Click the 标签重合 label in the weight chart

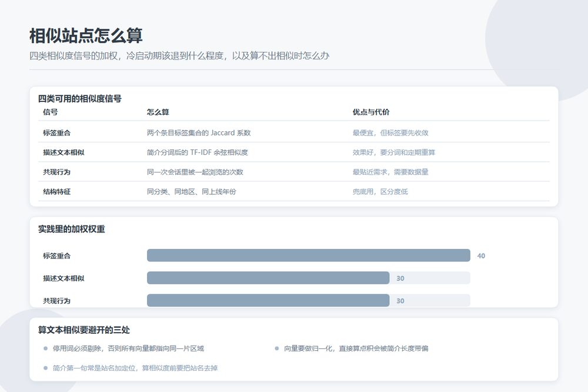56,255
